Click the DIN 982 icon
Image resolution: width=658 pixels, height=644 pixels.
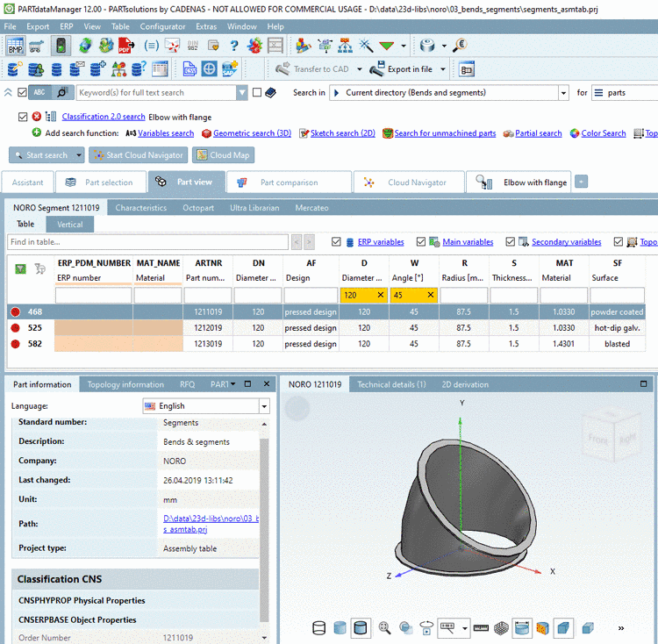point(193,46)
